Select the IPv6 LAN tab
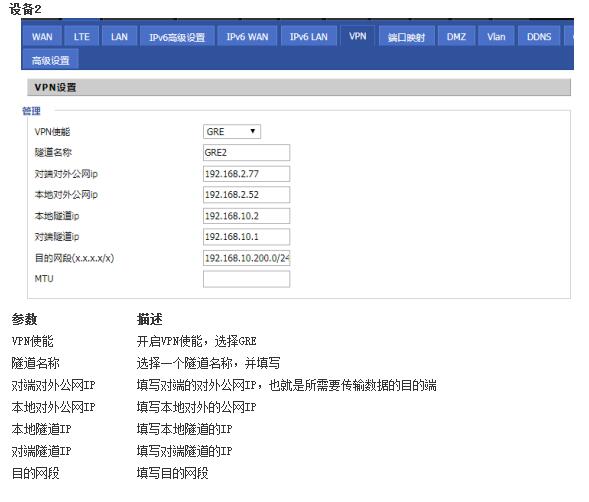 point(308,36)
